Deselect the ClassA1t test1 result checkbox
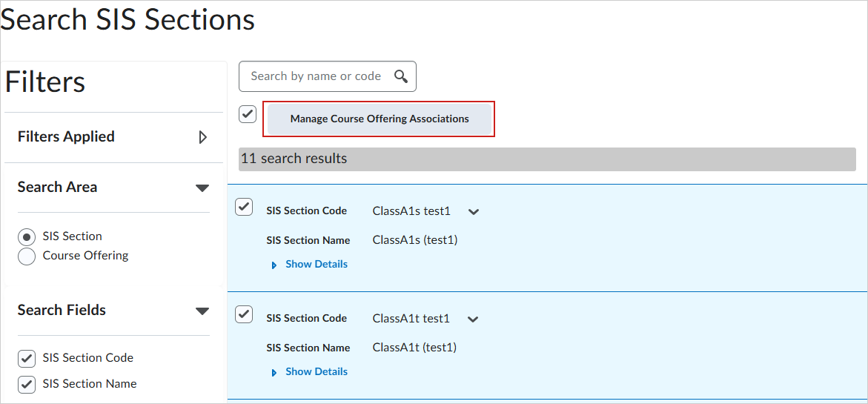This screenshot has width=868, height=404. [x=244, y=315]
